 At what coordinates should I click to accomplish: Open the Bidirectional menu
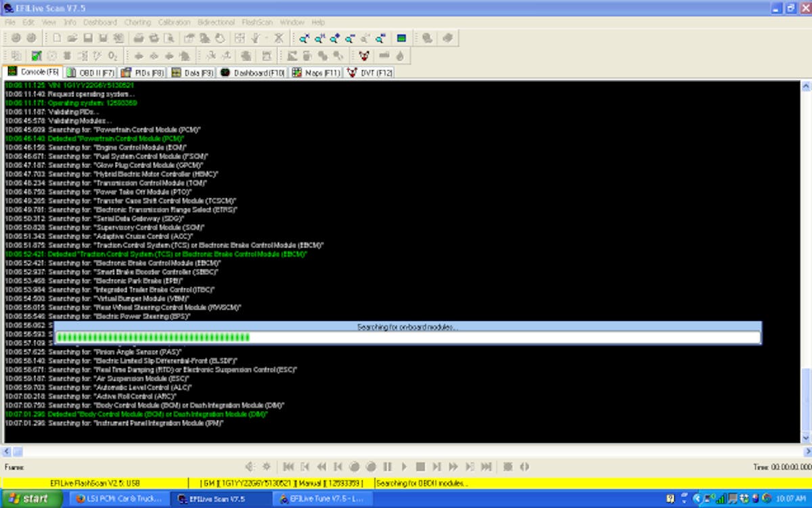217,22
